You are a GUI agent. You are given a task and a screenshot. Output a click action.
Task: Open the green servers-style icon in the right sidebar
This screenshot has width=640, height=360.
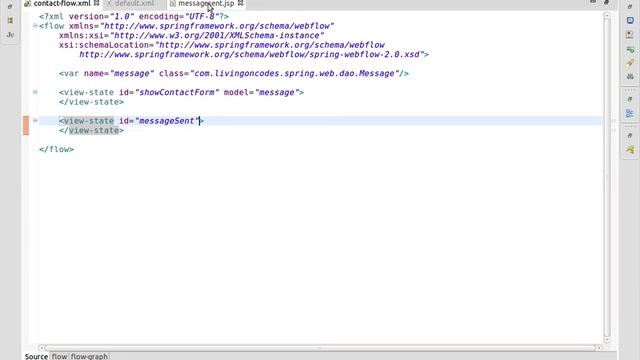click(630, 49)
